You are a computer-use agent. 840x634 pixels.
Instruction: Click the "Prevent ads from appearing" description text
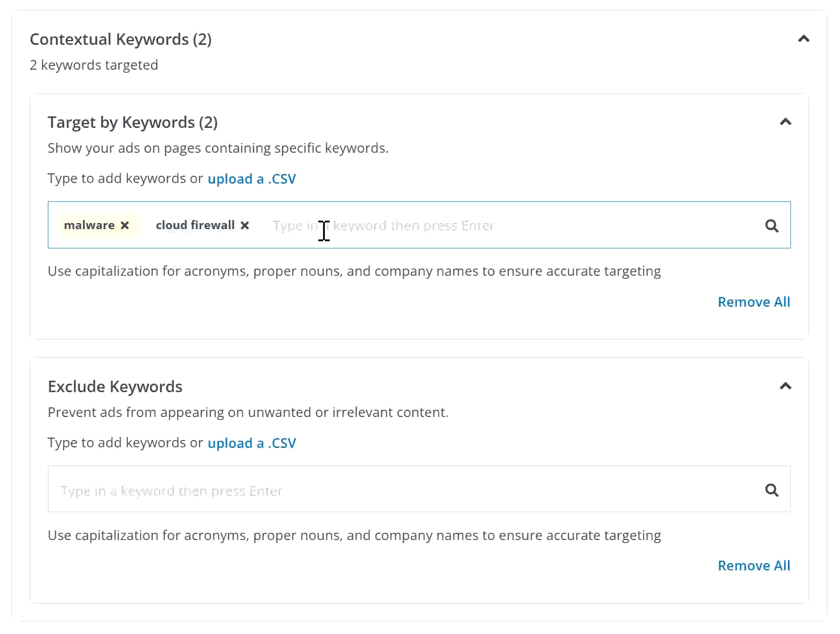(x=248, y=413)
